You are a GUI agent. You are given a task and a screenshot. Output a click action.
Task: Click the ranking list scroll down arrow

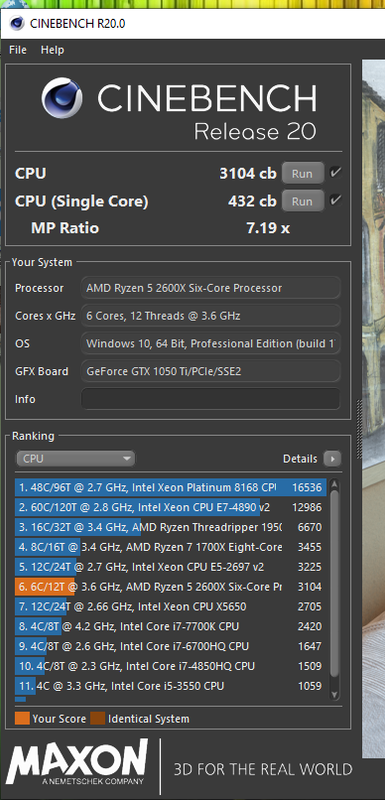tap(335, 694)
